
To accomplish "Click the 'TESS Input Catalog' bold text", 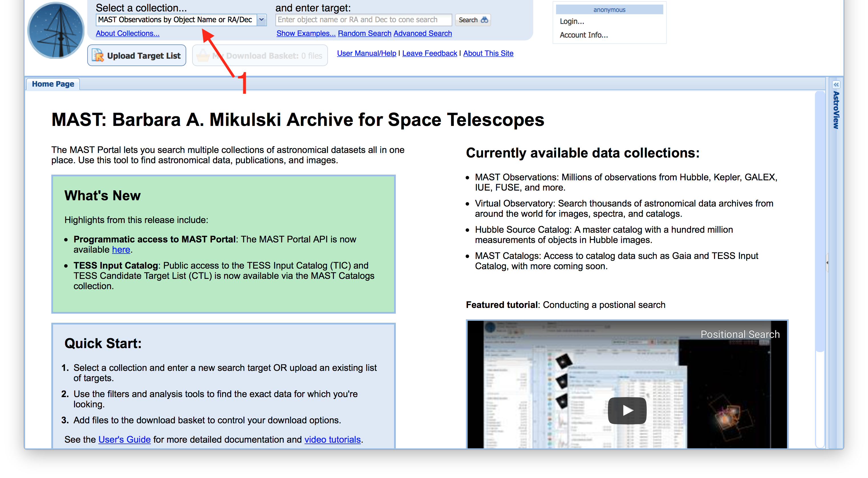I will click(115, 265).
